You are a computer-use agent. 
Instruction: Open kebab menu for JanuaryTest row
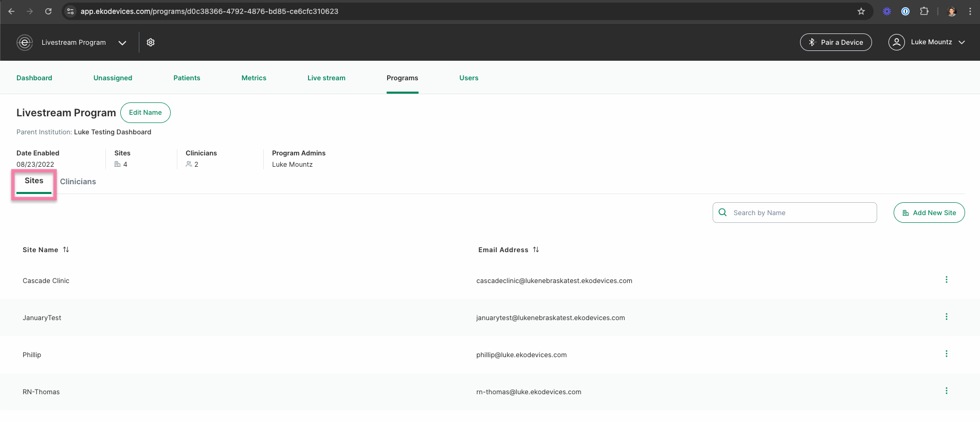click(x=946, y=316)
